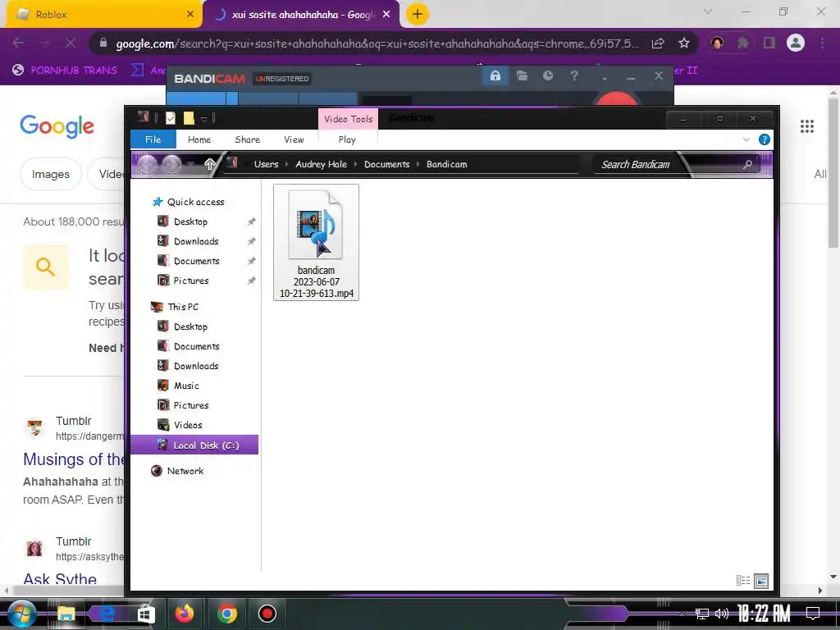Open the Play tab under Video Tools
Viewport: 840px width, 630px height.
click(x=347, y=139)
